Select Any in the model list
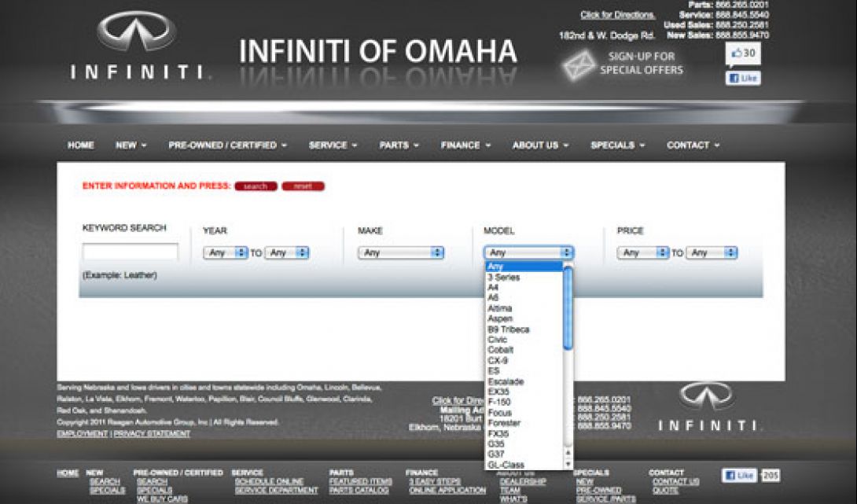Image resolution: width=857 pixels, height=504 pixels. tap(524, 267)
